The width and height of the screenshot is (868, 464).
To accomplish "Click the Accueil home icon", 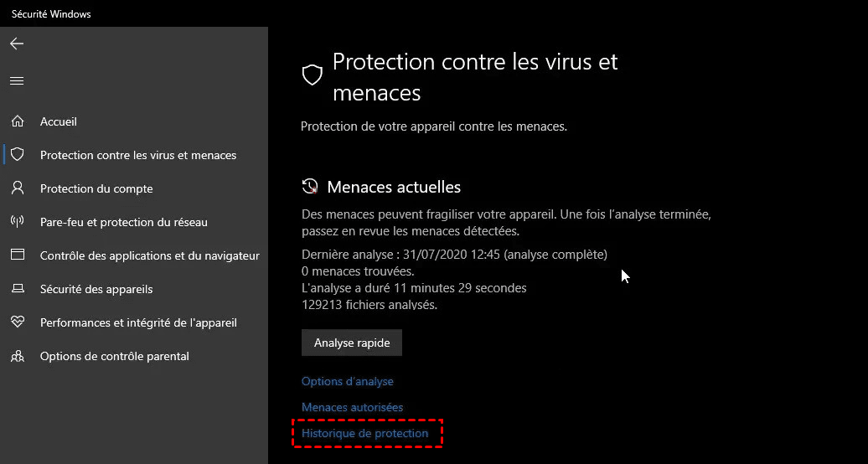I will pyautogui.click(x=17, y=121).
